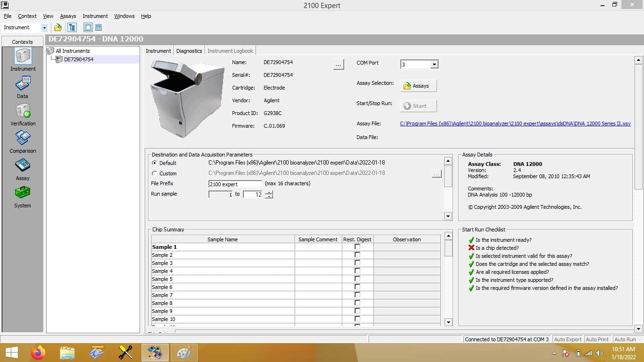Open the System context from the sidebar

point(22,194)
